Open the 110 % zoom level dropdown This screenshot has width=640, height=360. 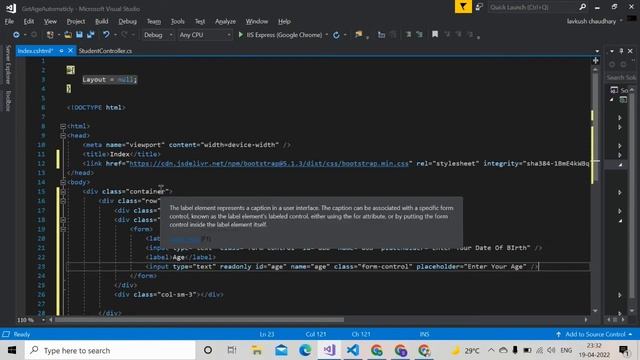[43, 320]
